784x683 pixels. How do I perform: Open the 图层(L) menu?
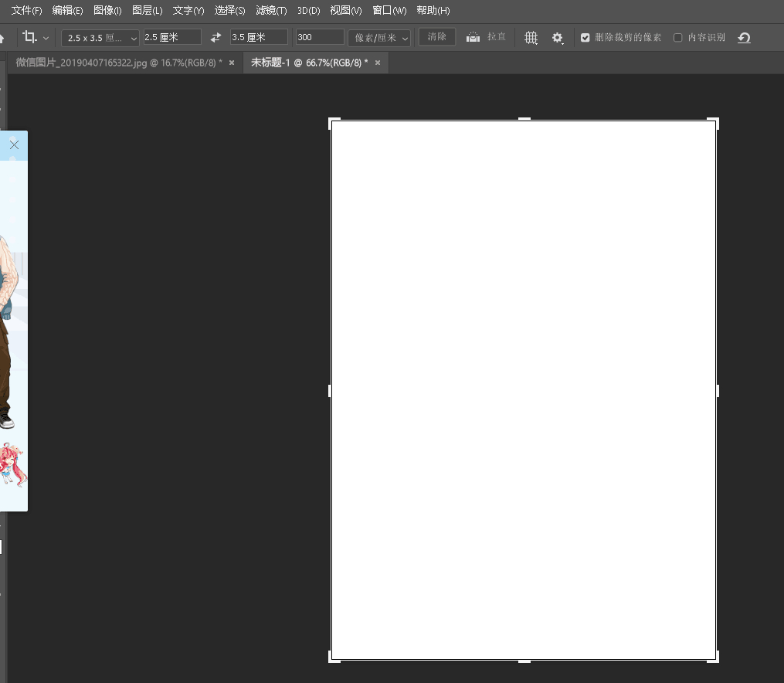click(147, 10)
